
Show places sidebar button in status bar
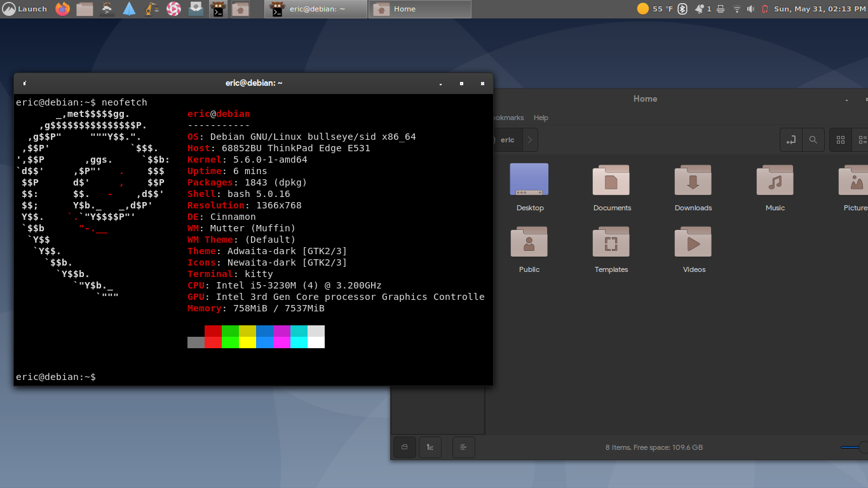405,447
